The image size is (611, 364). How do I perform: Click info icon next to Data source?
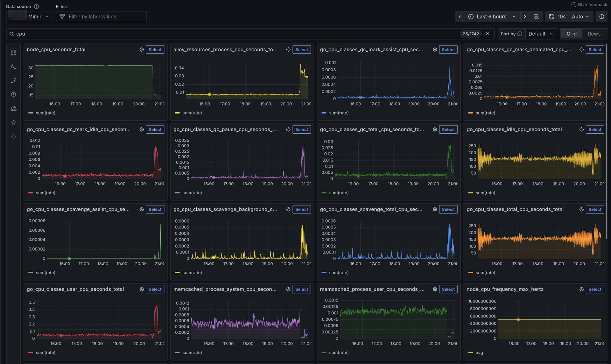[x=37, y=6]
